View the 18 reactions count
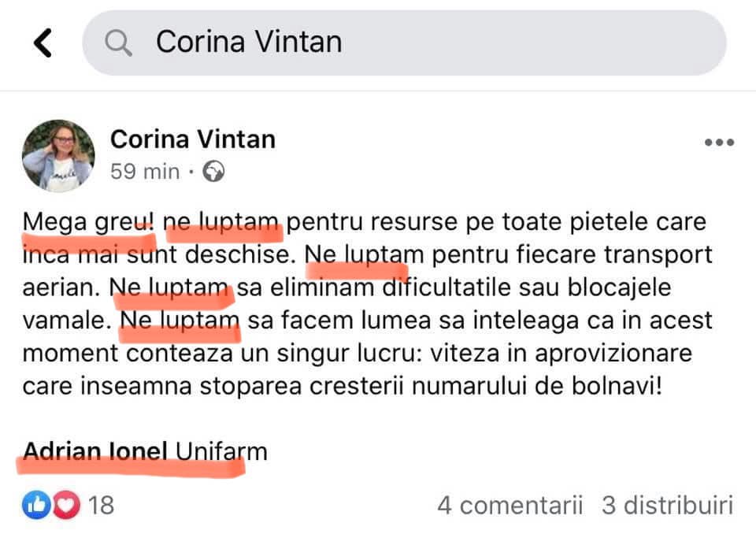 101,505
